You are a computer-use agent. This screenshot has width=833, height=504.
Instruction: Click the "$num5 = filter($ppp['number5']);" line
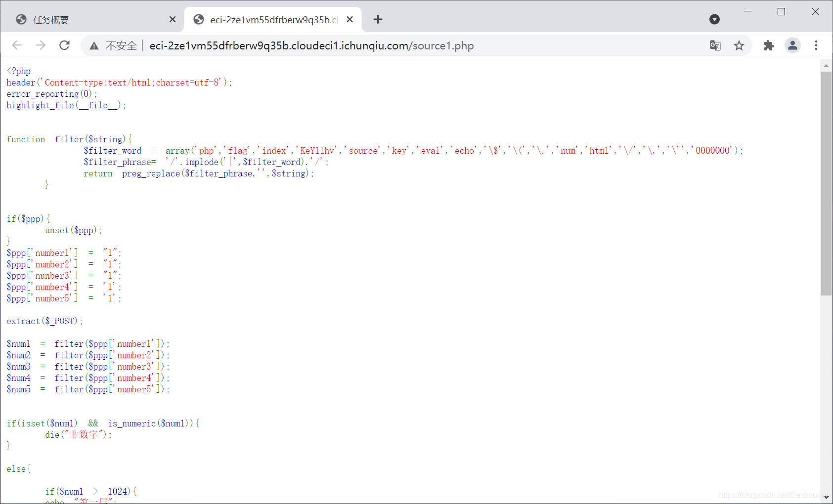tap(88, 389)
